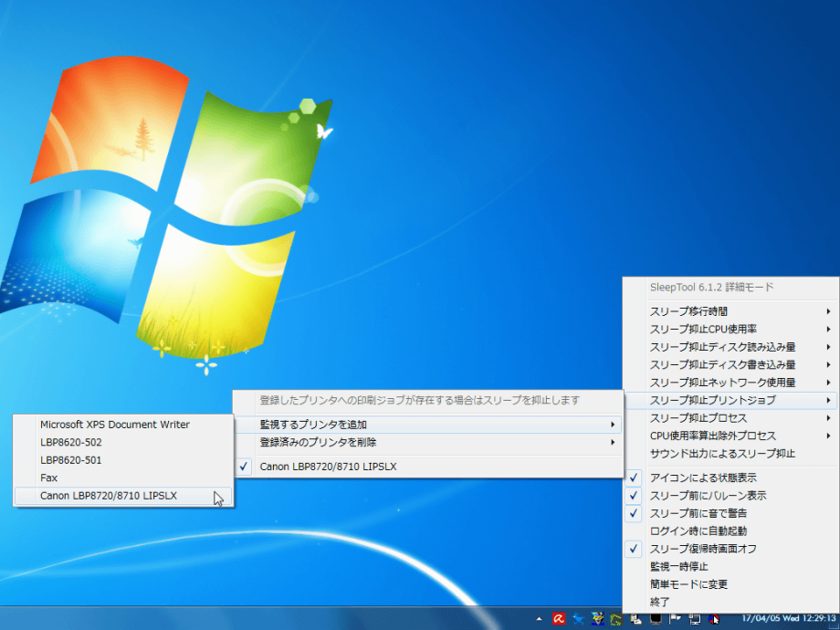The height and width of the screenshot is (630, 840).
Task: Enable ログイン時に自動起動 option
Action: 730,530
